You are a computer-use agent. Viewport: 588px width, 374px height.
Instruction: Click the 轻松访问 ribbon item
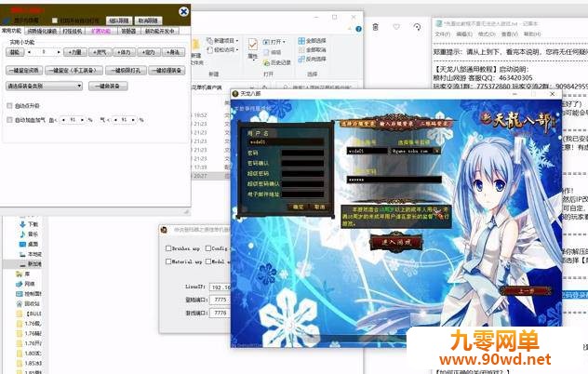(x=222, y=49)
